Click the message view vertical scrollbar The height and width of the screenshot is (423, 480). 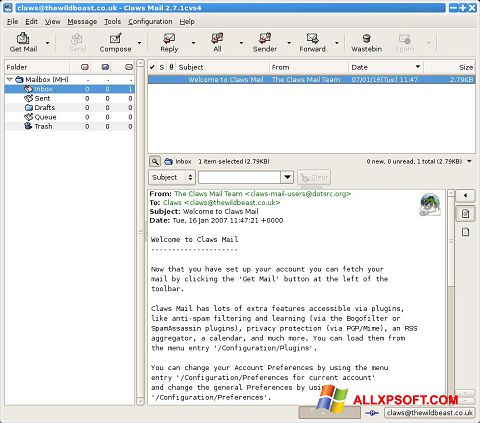451,241
